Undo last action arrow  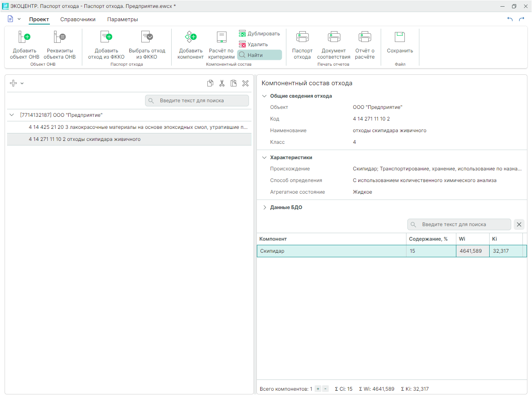click(x=510, y=19)
